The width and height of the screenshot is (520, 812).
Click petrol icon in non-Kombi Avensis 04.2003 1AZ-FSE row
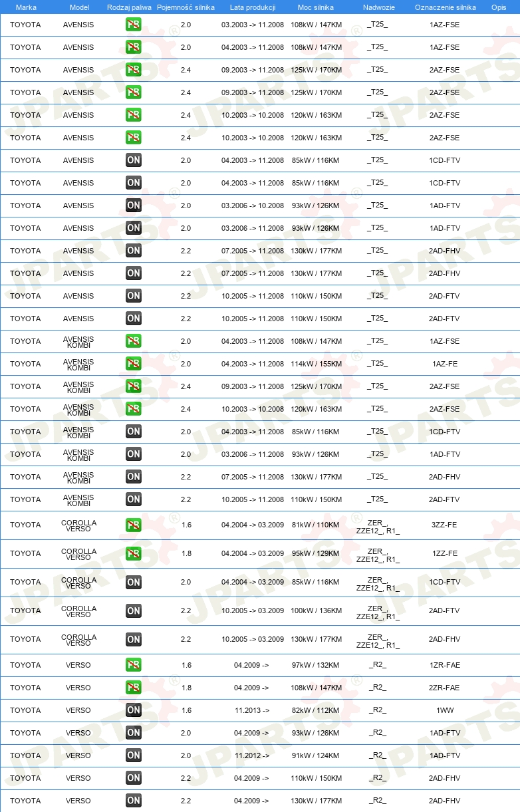134,47
